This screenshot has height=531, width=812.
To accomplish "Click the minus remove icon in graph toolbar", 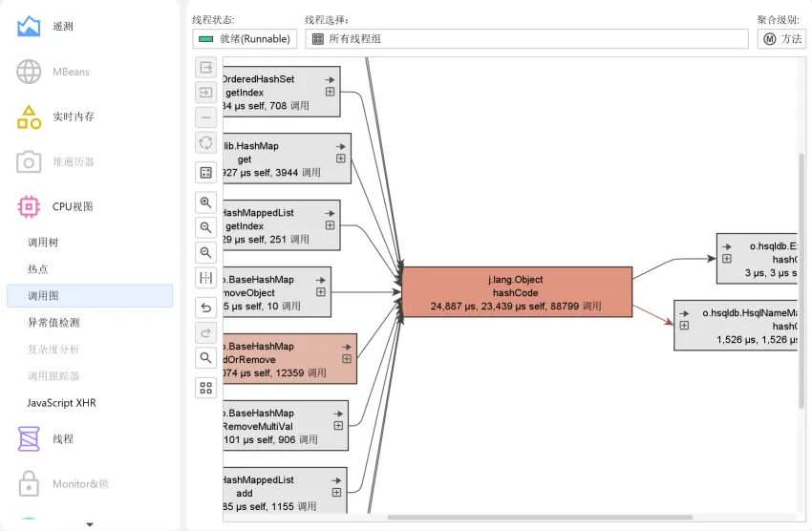I will 205,117.
